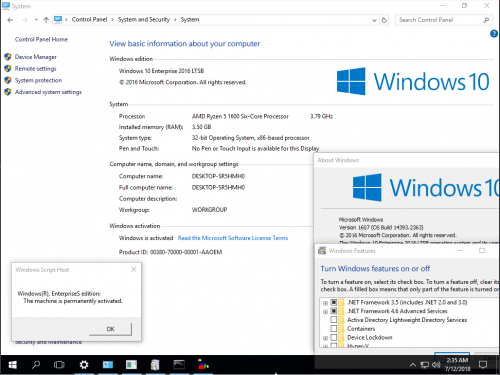500x375 pixels.
Task: Click the Remote settings shield icon
Action: pos(8,69)
